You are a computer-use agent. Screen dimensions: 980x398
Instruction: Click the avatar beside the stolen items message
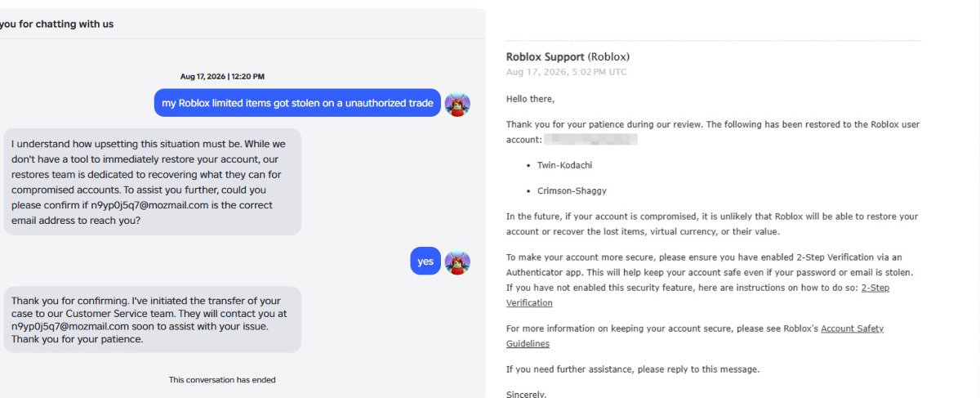point(457,104)
